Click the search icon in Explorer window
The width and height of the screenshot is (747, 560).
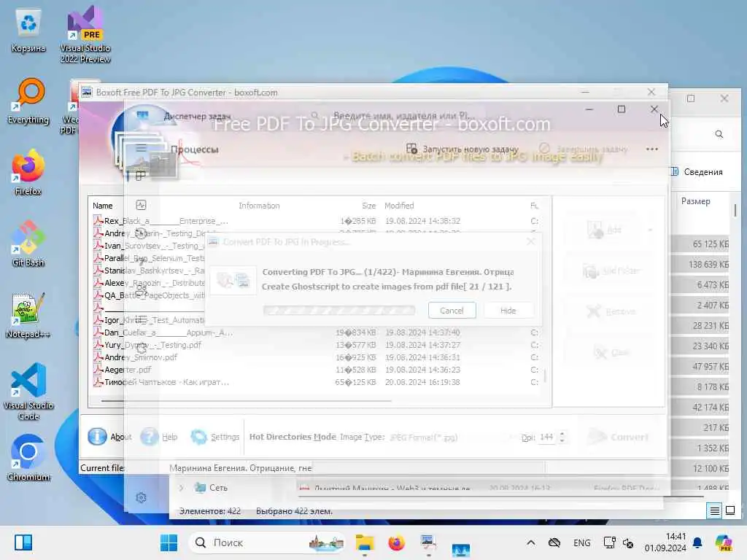click(x=719, y=134)
